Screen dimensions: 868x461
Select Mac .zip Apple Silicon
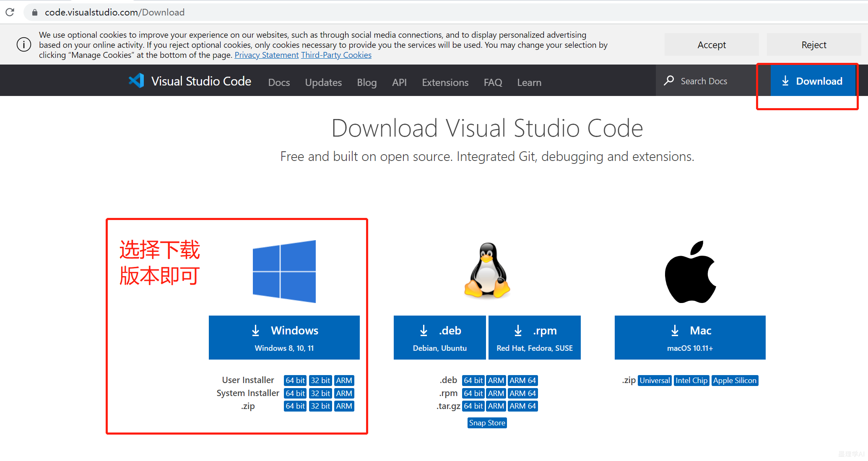(735, 381)
